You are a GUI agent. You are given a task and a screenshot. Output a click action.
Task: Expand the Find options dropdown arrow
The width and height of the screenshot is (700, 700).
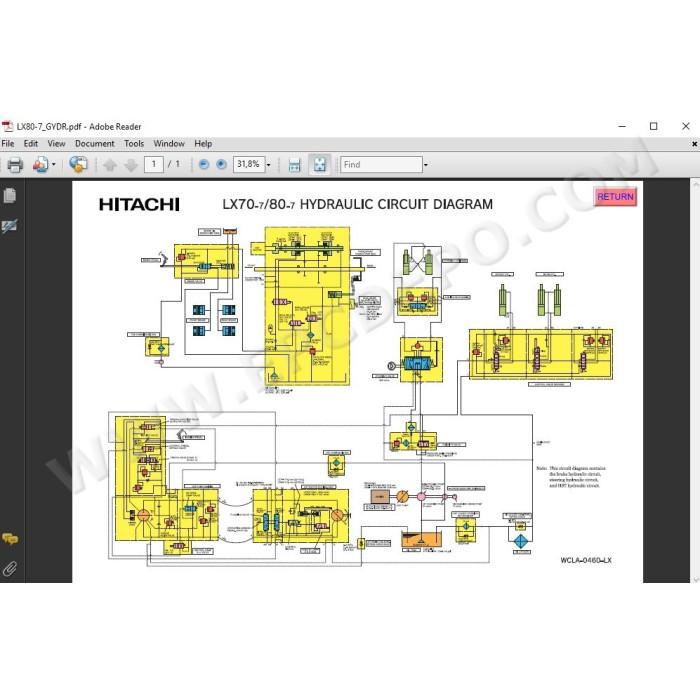click(425, 165)
